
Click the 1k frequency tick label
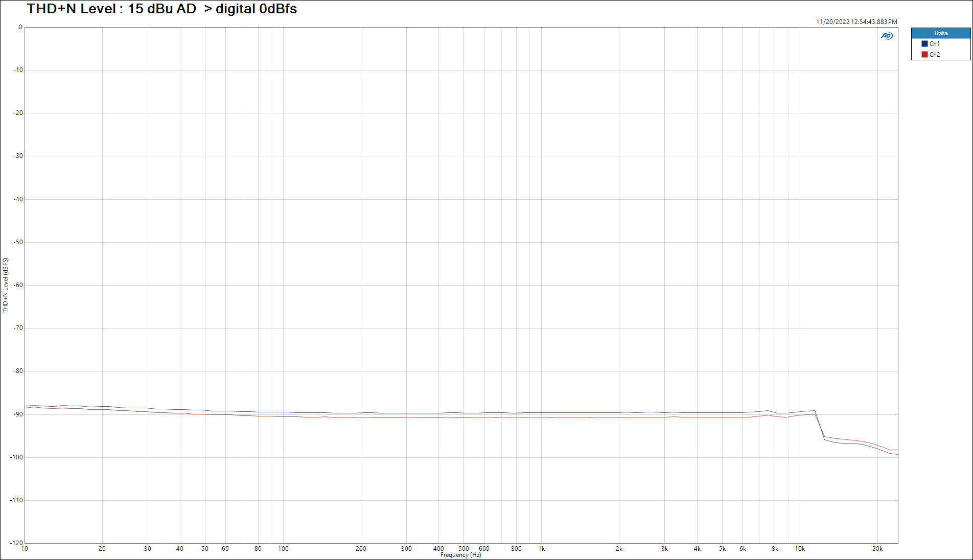click(x=541, y=549)
